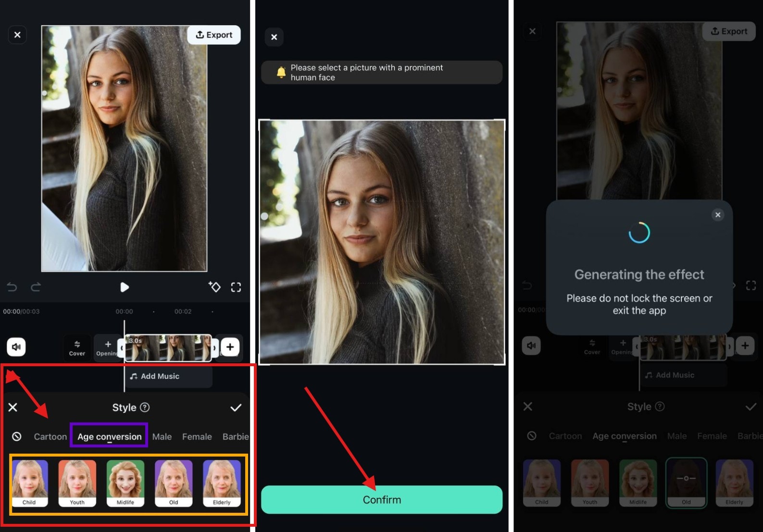Click the 00:00/00:03 time readout

click(x=21, y=311)
